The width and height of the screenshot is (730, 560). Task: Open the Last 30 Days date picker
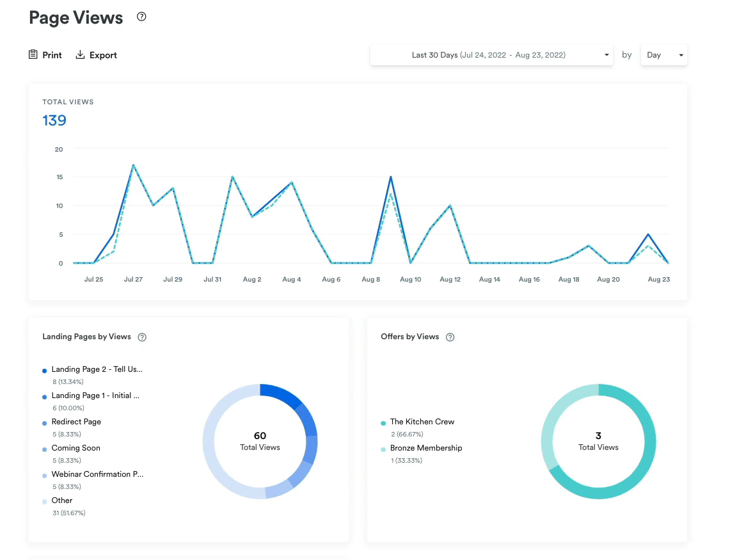point(491,54)
